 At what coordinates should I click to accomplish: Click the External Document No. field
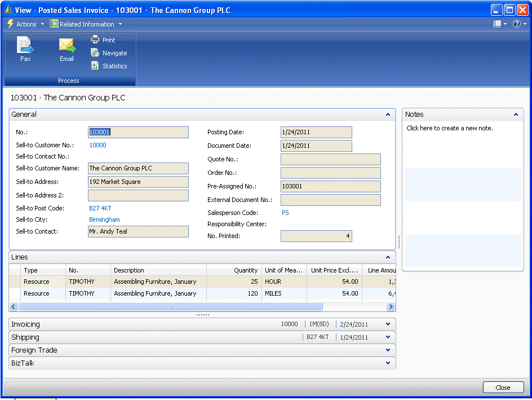[330, 200]
